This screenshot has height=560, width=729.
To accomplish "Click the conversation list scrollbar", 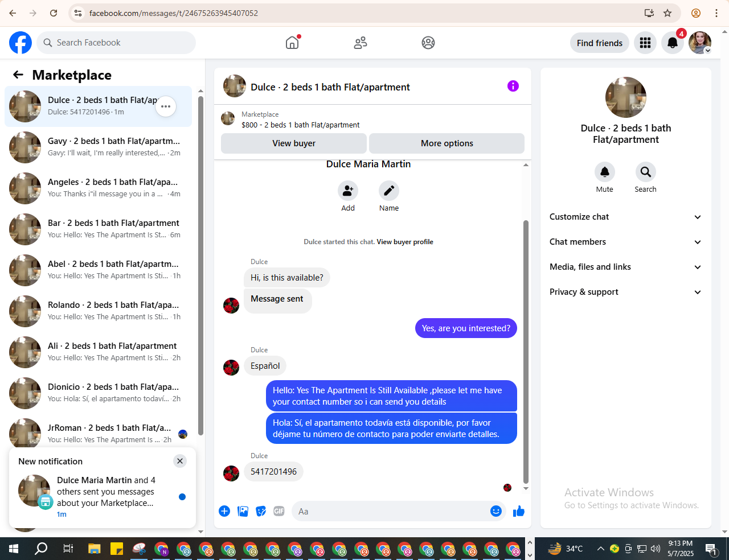I will 200,266.
